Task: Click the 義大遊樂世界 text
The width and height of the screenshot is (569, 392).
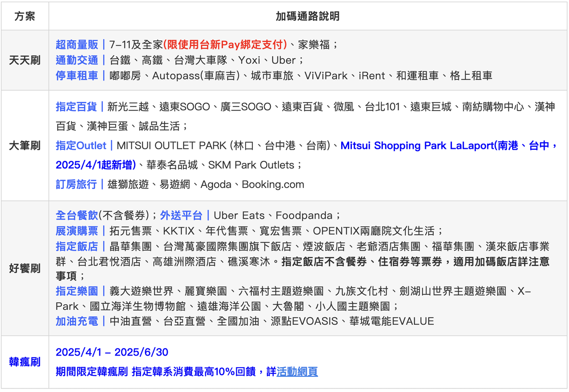Action: [x=141, y=292]
